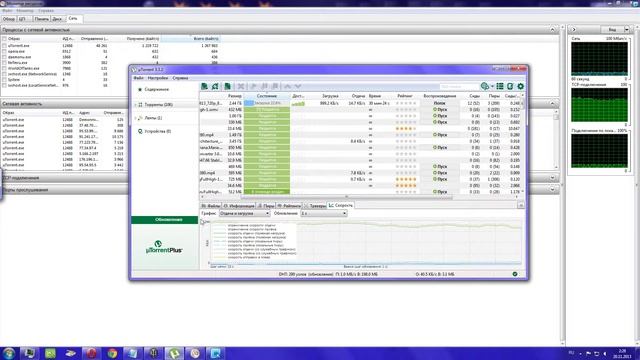Click Пуск button in the 402 МБ row

[440, 109]
